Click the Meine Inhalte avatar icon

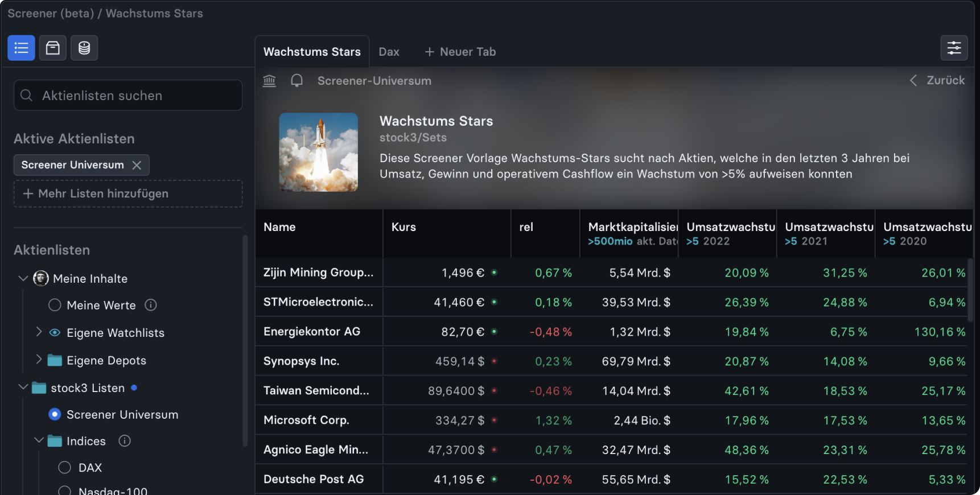click(41, 278)
